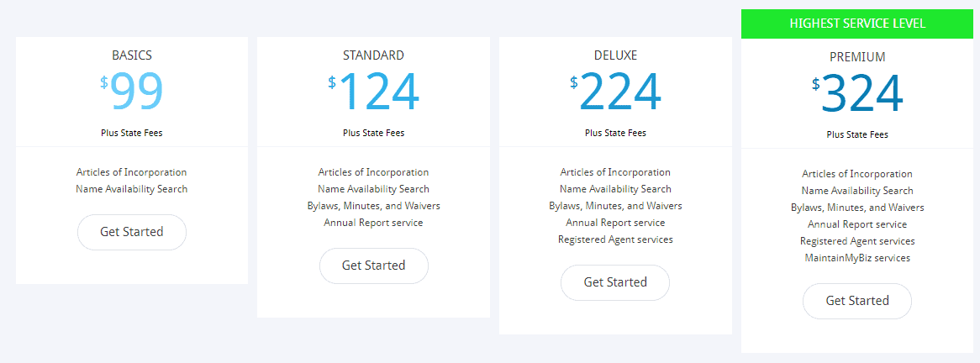The height and width of the screenshot is (363, 980).
Task: Click Get Started under Standard plan
Action: 374,266
